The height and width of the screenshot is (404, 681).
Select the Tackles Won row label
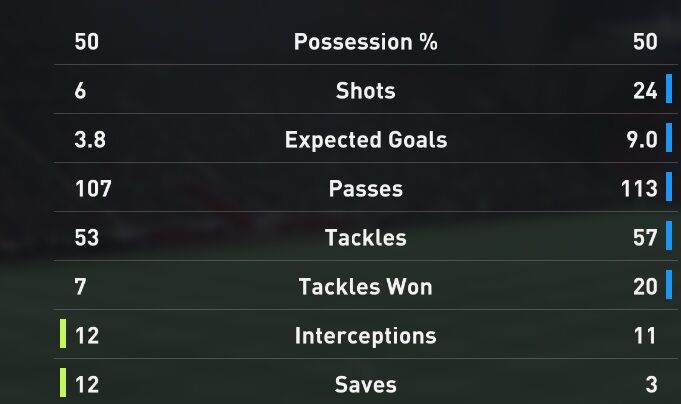[x=365, y=287]
